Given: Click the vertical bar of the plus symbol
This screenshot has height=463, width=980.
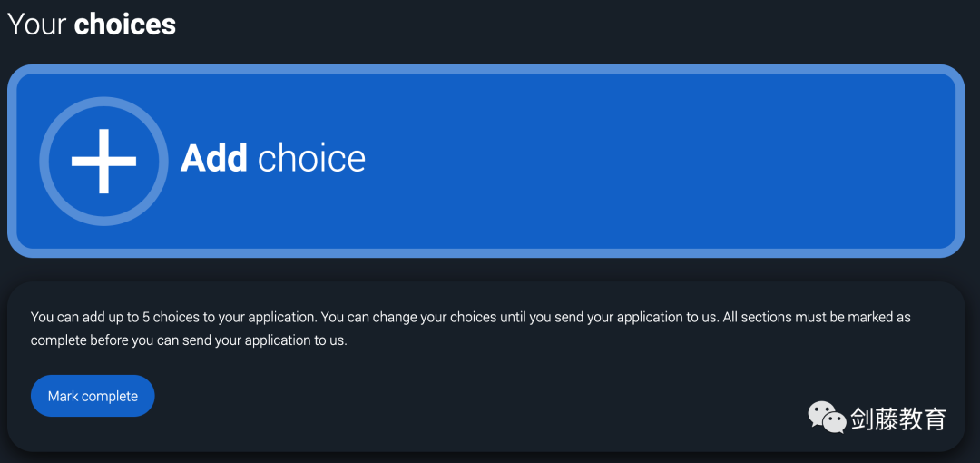Looking at the screenshot, I should 103,161.
